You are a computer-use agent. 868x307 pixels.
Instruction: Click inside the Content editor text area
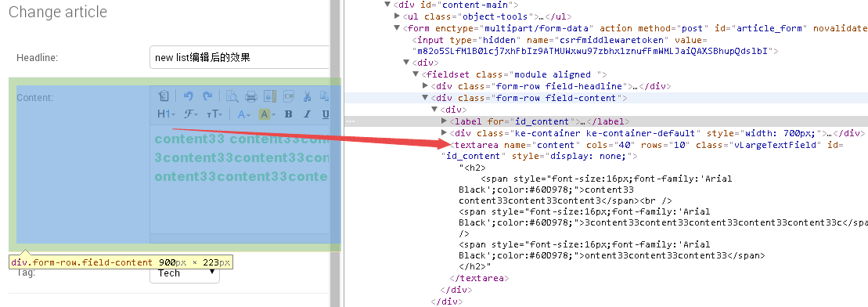click(x=240, y=179)
